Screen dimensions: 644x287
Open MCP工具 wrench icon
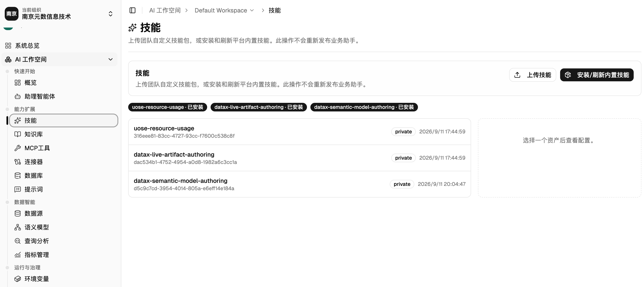[17, 148]
